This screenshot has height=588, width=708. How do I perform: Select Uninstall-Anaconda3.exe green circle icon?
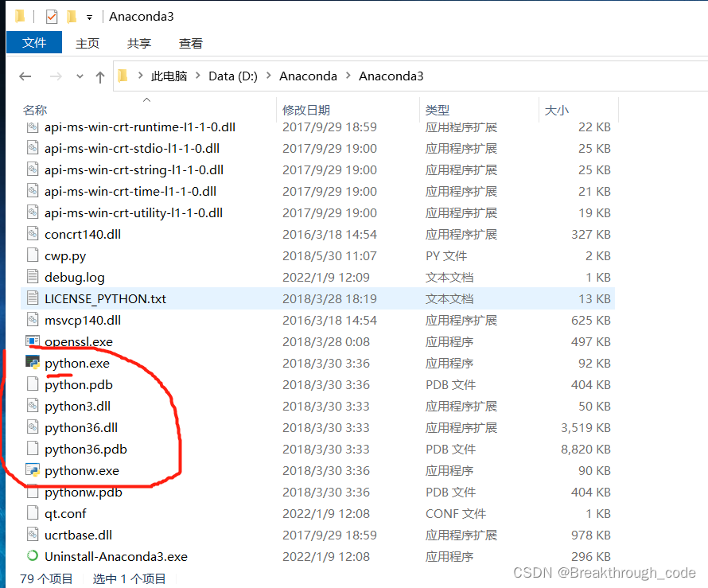pos(33,556)
